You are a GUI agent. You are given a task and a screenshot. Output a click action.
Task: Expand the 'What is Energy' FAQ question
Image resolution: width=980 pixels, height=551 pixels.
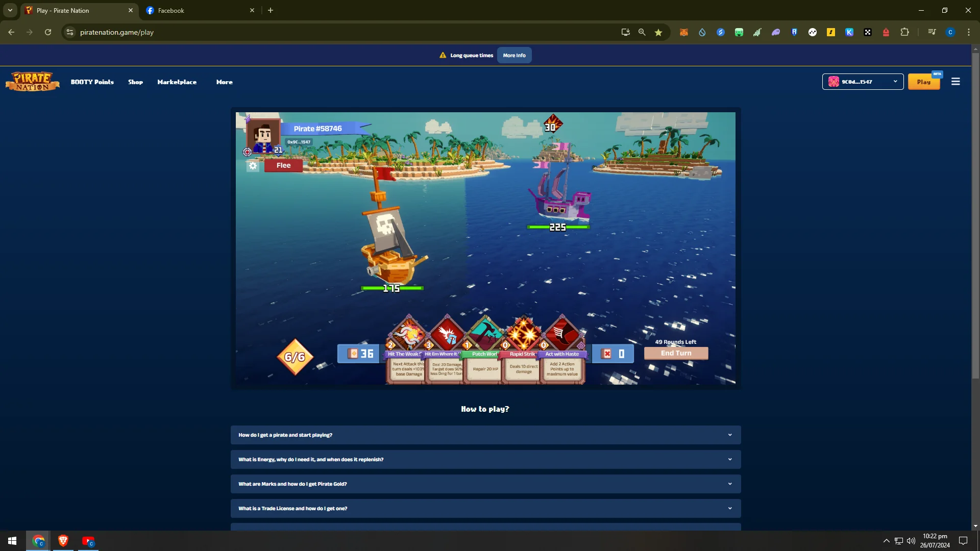[485, 460]
